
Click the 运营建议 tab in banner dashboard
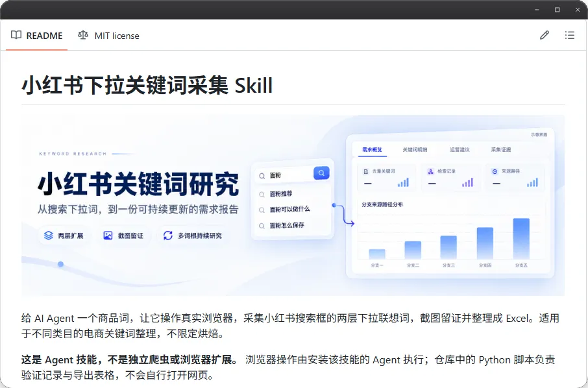click(x=459, y=150)
